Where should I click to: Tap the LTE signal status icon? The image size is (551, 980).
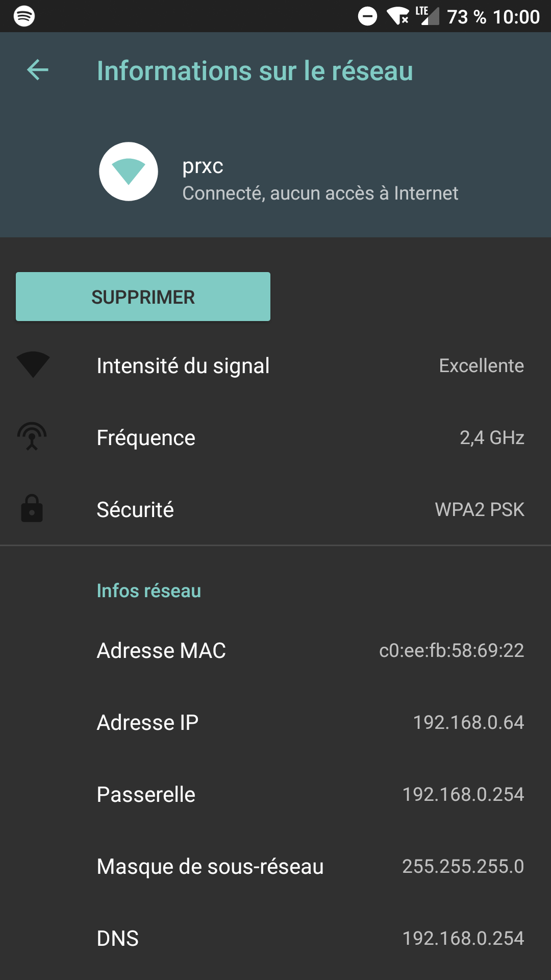(x=427, y=16)
